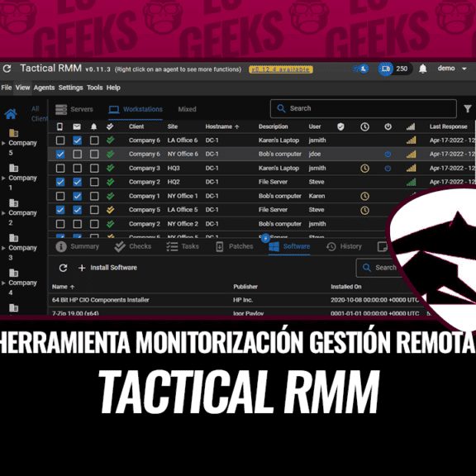Image resolution: width=476 pixels, height=476 pixels.
Task: Click the SMS alert phone column header icon
Action: point(59,126)
